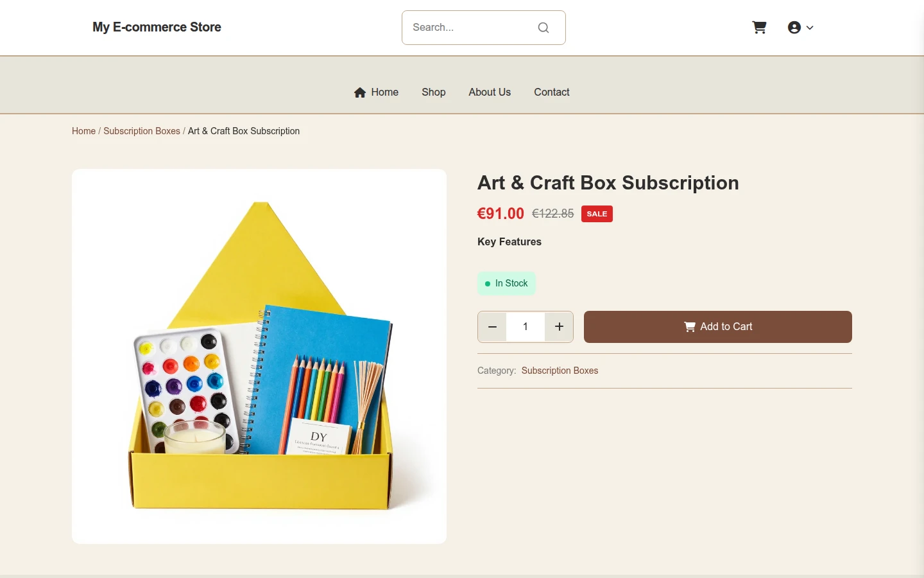
Task: Click the Key Features heading
Action: click(509, 241)
